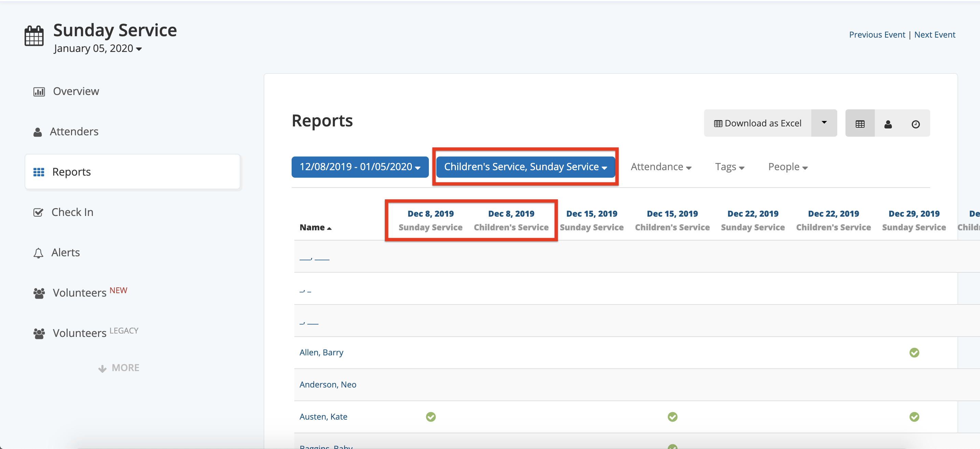Click the Volunteers NEW group icon
This screenshot has width=980, height=449.
coord(39,293)
